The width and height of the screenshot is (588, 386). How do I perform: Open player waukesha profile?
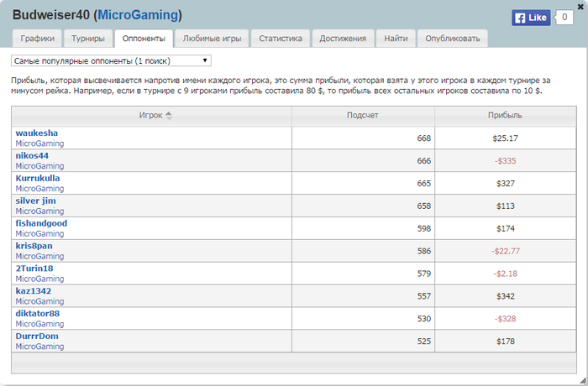point(37,133)
